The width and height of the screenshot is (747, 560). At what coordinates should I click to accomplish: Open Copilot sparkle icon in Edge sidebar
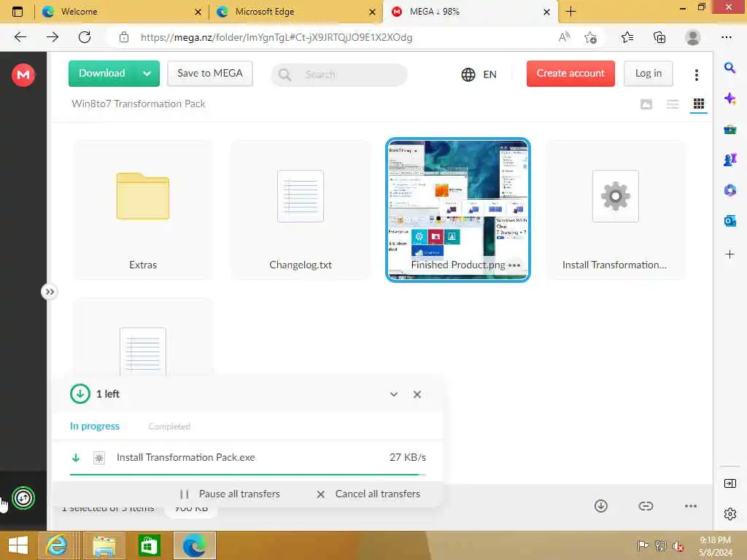pos(729,98)
